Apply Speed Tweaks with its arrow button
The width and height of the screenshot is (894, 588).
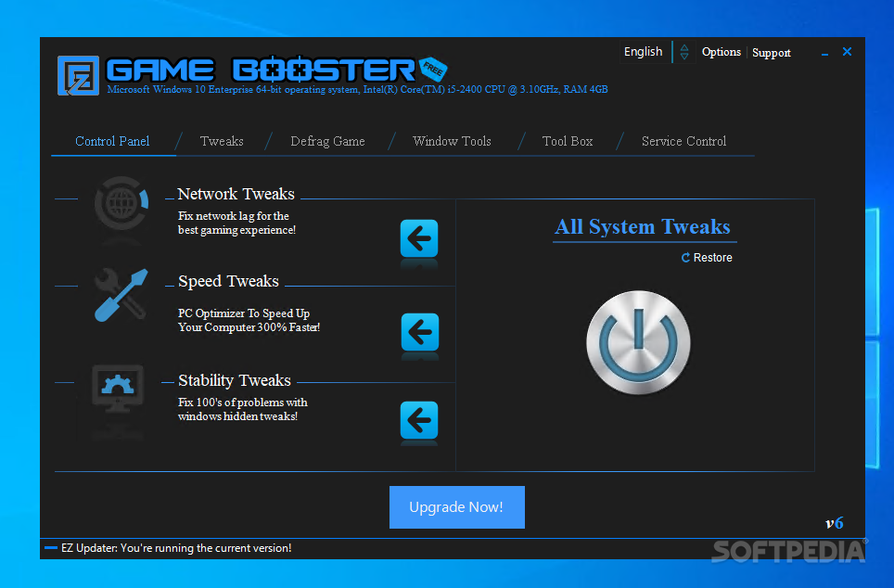click(x=420, y=332)
